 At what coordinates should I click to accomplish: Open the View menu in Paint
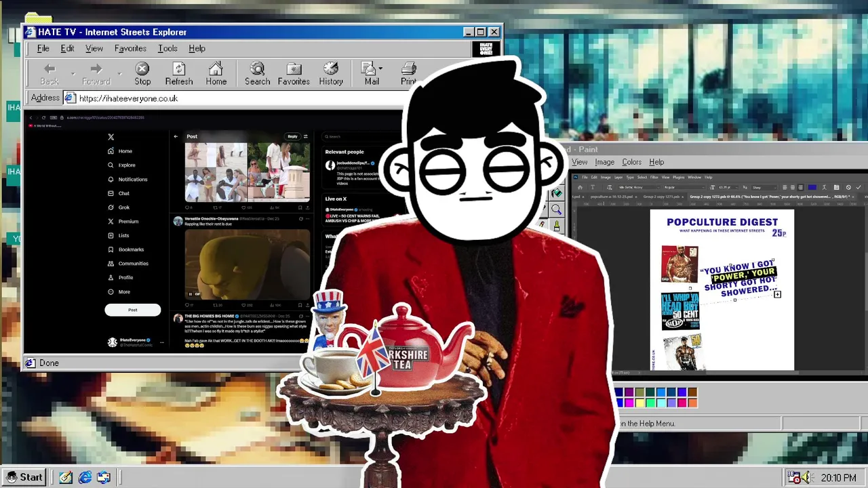coord(579,162)
